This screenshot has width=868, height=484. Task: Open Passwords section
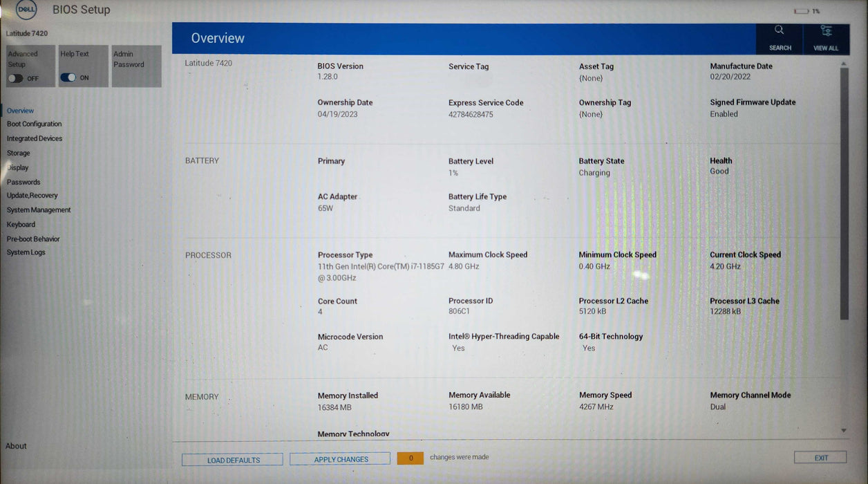pyautogui.click(x=23, y=182)
